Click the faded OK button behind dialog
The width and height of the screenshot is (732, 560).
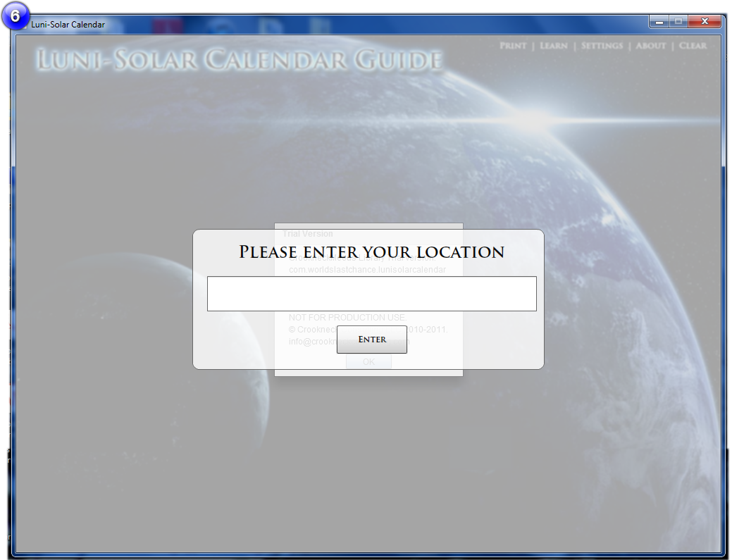click(x=368, y=361)
